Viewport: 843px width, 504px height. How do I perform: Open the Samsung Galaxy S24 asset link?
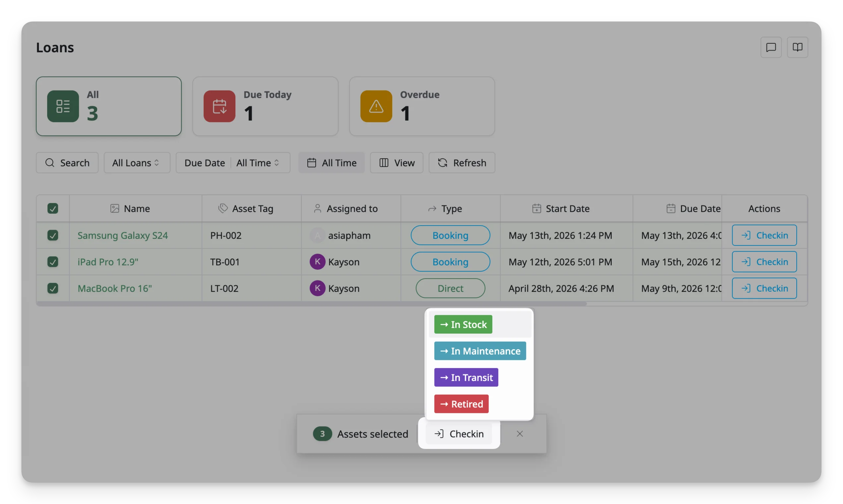123,235
